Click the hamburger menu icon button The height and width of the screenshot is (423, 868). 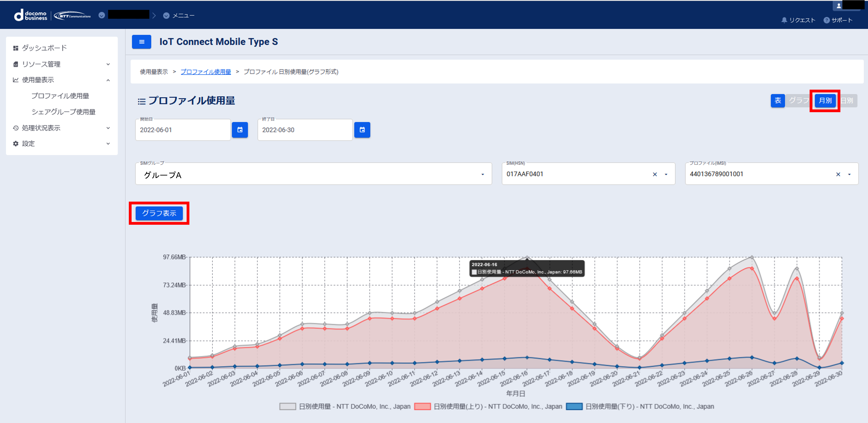point(141,42)
